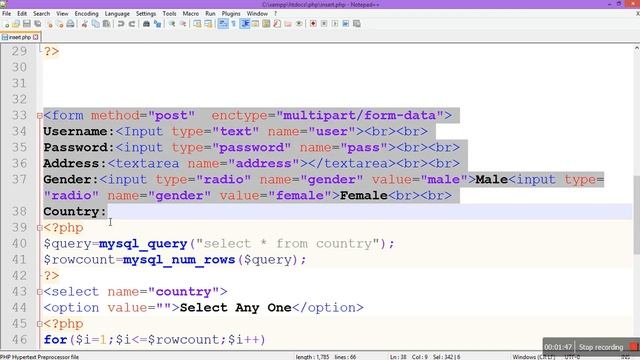Open the User Defined Language icon
This screenshot has width=640, height=360.
[256, 24]
